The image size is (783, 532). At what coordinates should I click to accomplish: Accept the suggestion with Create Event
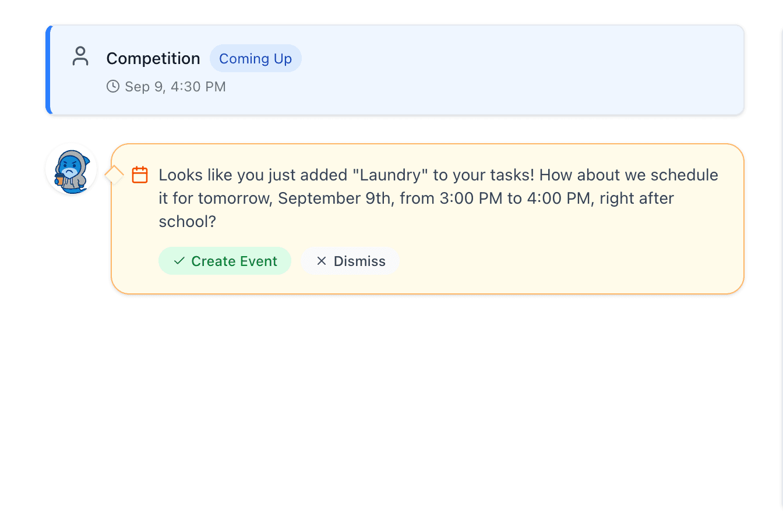click(225, 261)
